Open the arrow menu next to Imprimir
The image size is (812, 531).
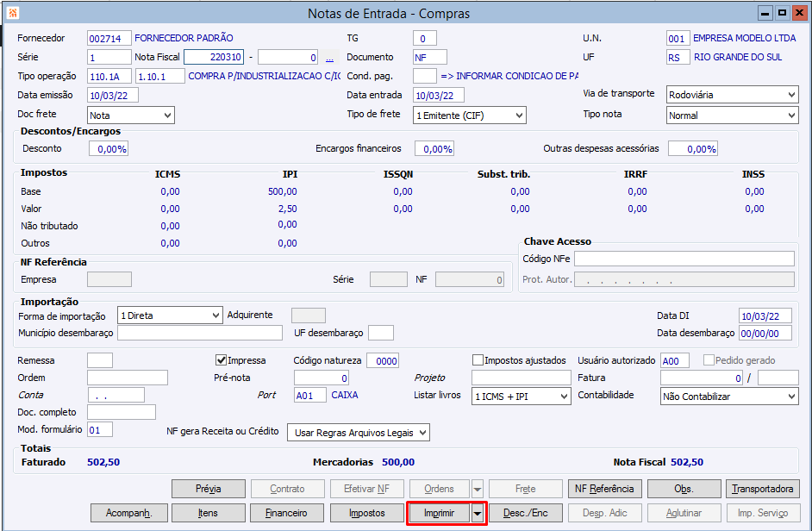478,513
